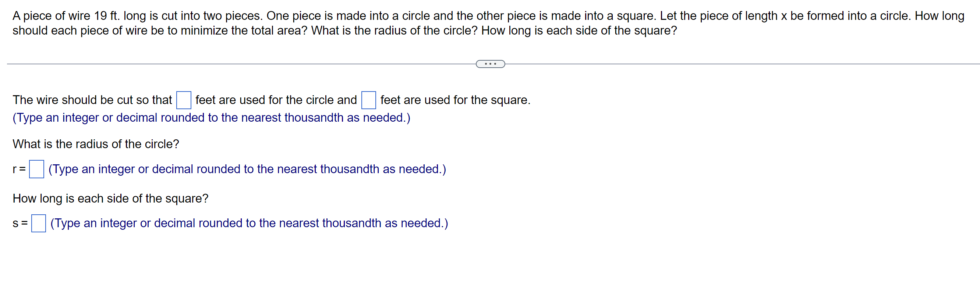Click the rounding note beside the r field
This screenshot has width=980, height=293.
[247, 169]
